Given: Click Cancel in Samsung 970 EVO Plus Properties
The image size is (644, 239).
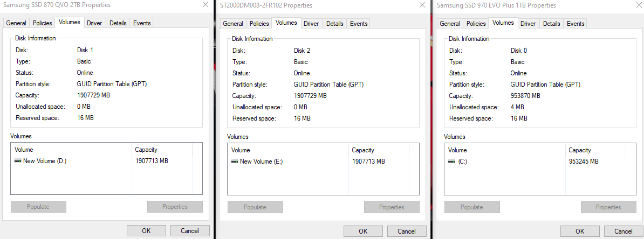Looking at the screenshot, I should point(624,231).
